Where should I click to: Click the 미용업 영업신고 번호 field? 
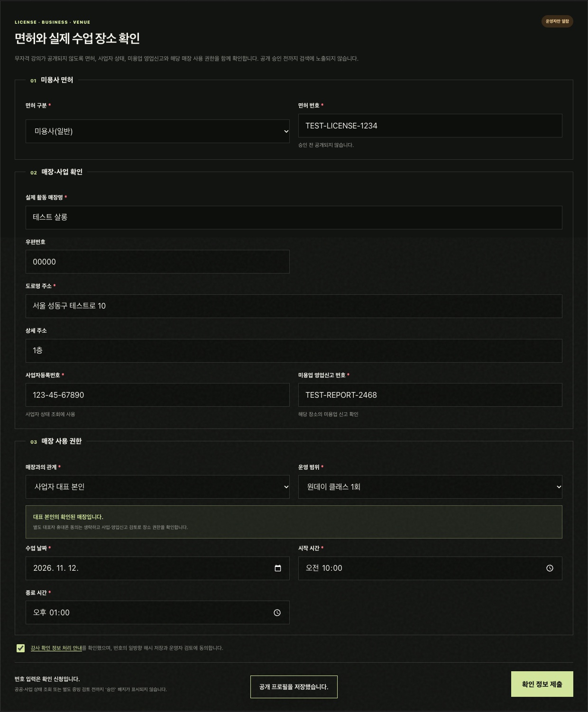pos(430,395)
